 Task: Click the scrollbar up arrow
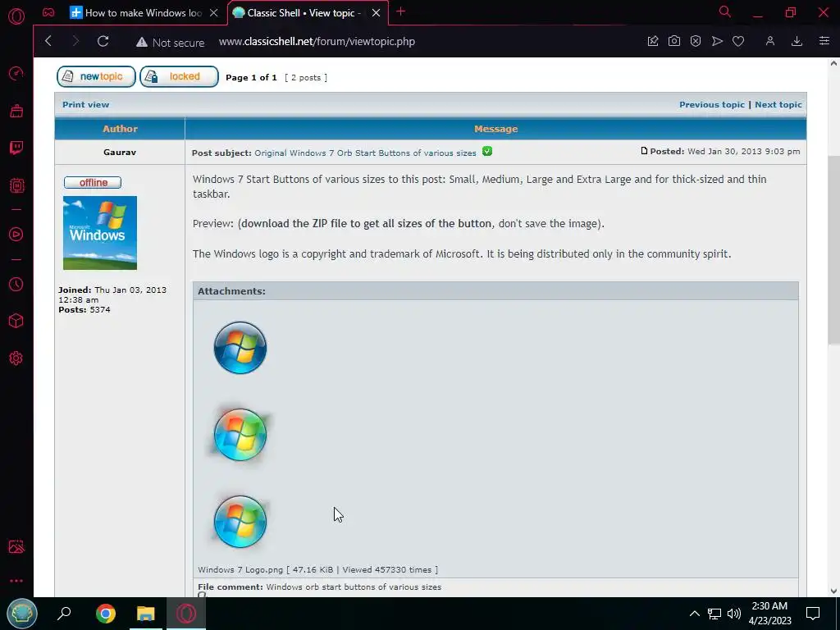tap(833, 63)
